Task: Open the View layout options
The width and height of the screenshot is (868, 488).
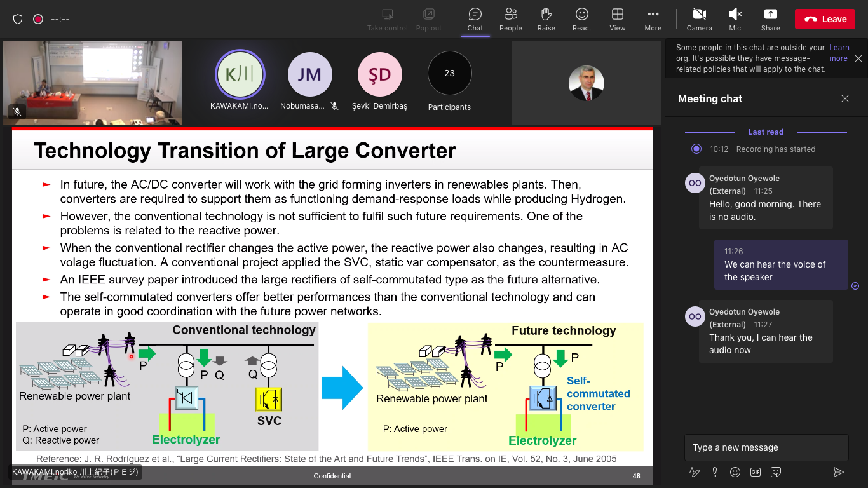Action: point(617,19)
